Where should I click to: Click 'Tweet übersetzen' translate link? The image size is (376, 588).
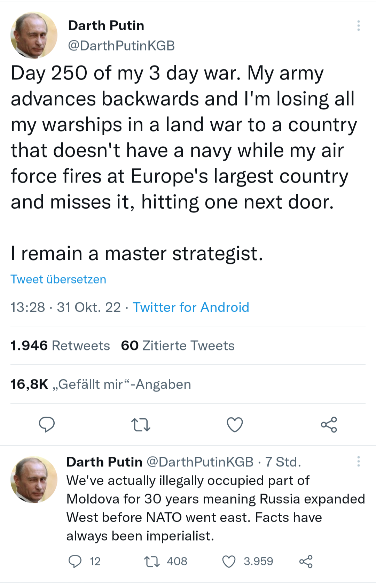coord(58,279)
